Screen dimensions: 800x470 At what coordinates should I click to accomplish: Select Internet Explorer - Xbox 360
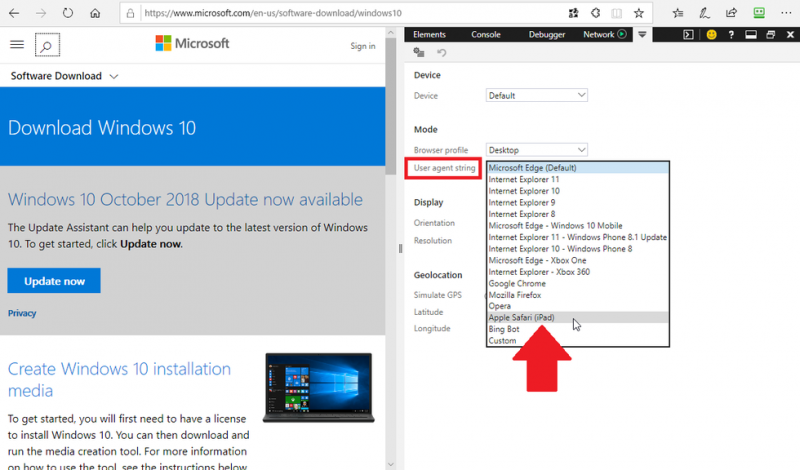coord(578,272)
